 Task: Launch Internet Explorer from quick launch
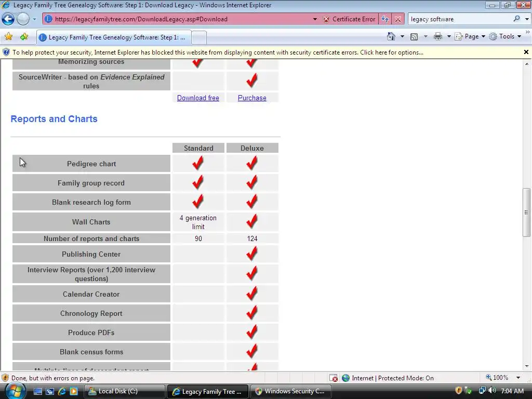click(62, 392)
